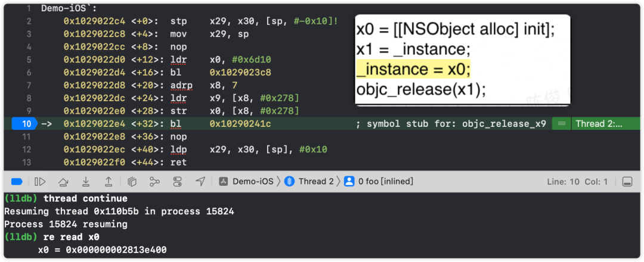Click the green annotation lines icon
The height and width of the screenshot is (262, 644).
[x=562, y=124]
